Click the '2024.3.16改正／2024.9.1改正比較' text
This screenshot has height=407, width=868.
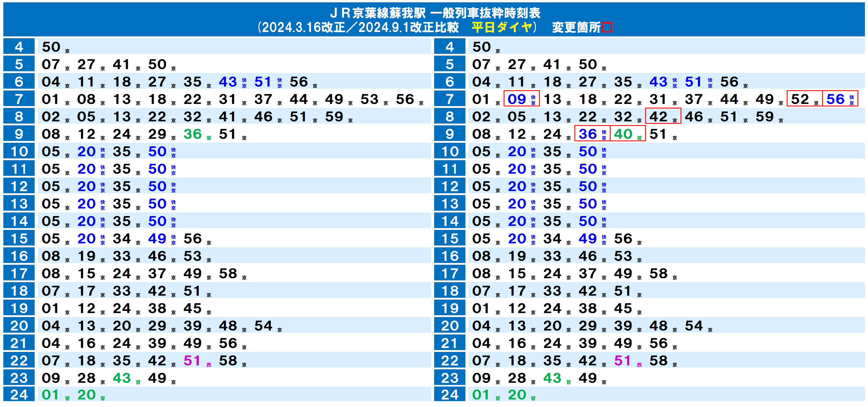(x=360, y=27)
